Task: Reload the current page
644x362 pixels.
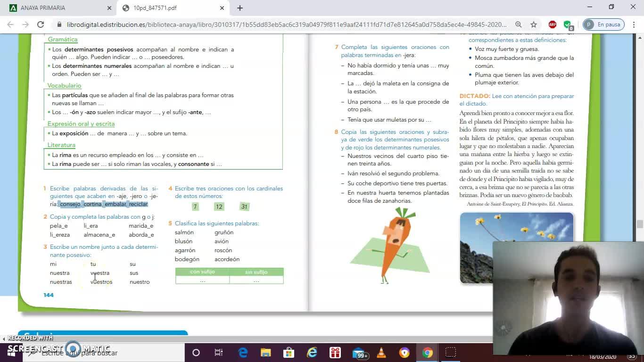Action: (x=41, y=25)
